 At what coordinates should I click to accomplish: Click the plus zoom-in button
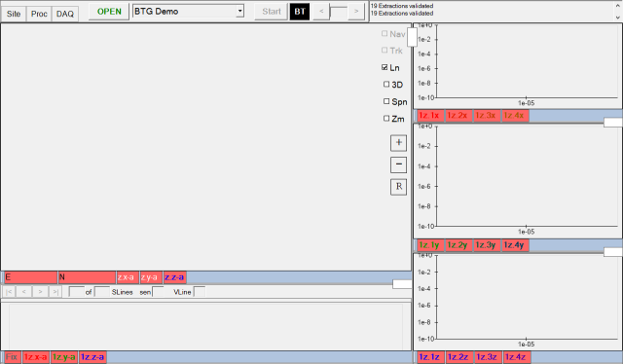(x=398, y=143)
